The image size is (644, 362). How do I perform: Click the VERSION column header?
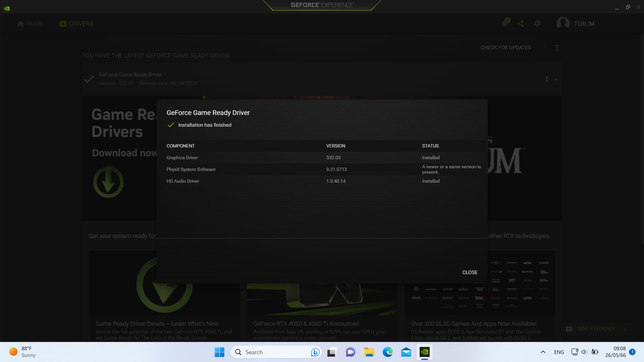tap(335, 146)
